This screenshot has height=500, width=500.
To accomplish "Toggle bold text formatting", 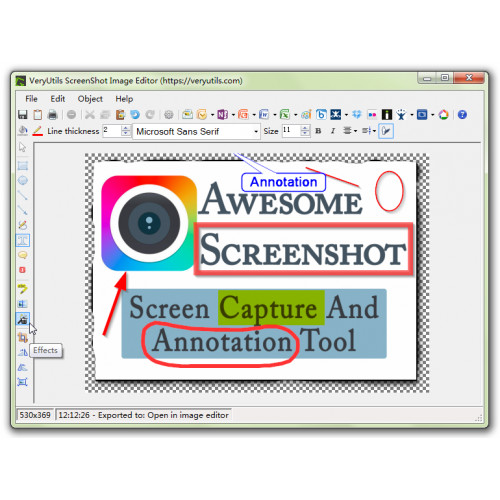I will click(x=318, y=131).
